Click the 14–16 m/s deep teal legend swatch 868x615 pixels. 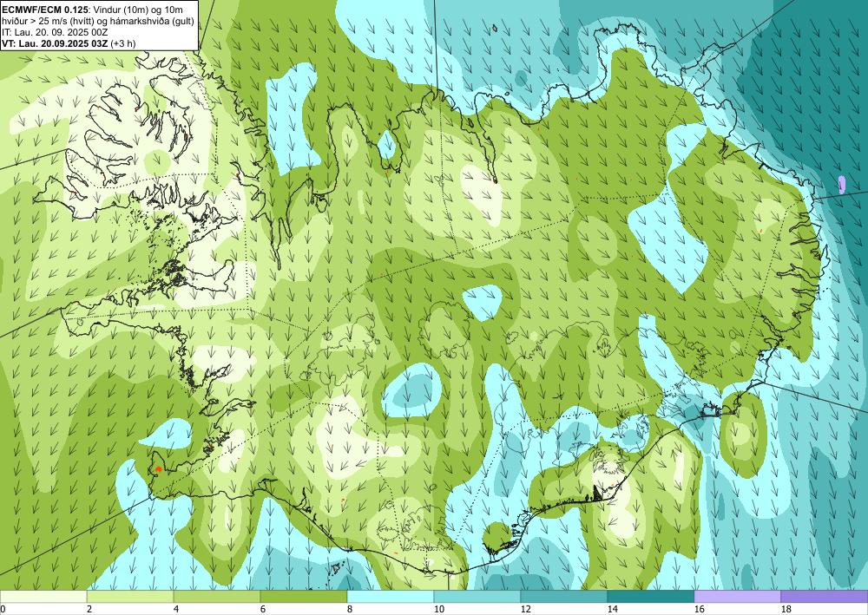point(651,597)
